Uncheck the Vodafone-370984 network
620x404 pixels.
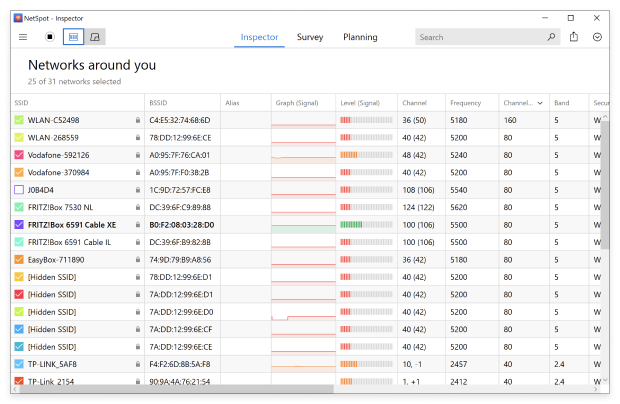tap(19, 172)
